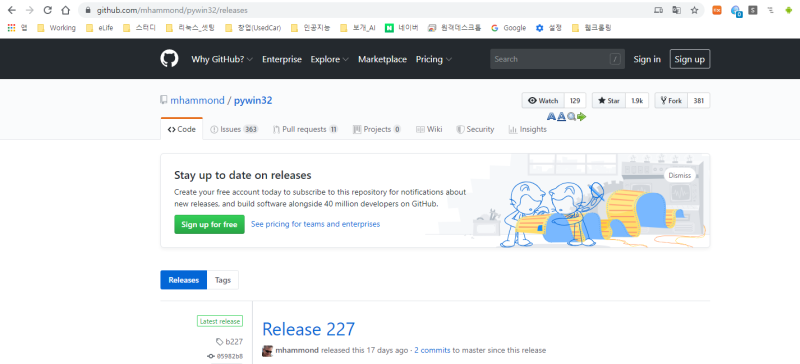Open the green Android extension icon
This screenshot has height=364, width=800.
coord(789,10)
